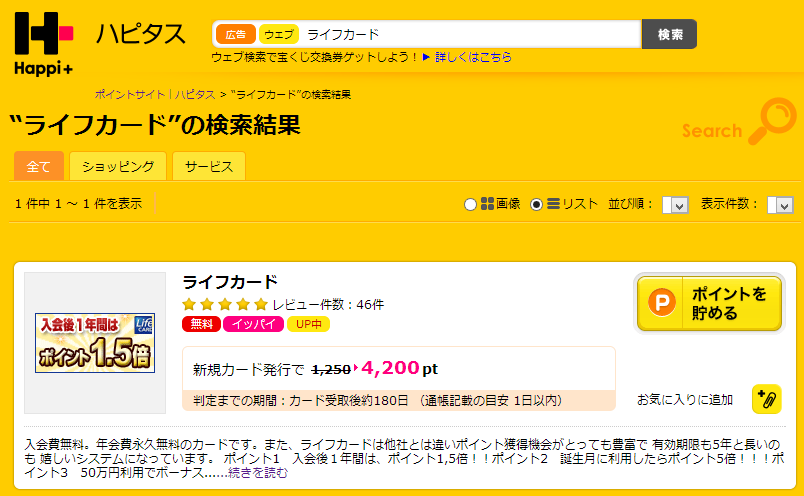Open the 並び順 sort dropdown
Screen dimensions: 804x496
click(675, 205)
